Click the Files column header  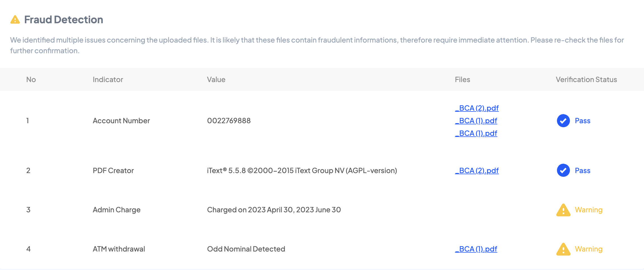(462, 80)
